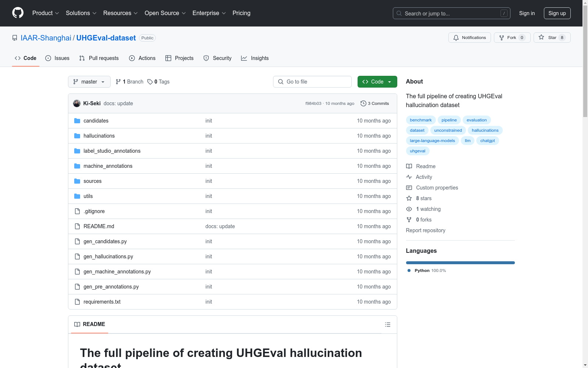Click the README.md file icon
588x368 pixels.
77,226
